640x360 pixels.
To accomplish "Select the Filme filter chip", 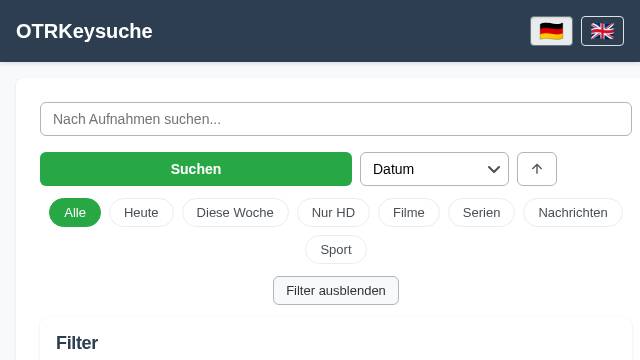I will coord(409,213).
